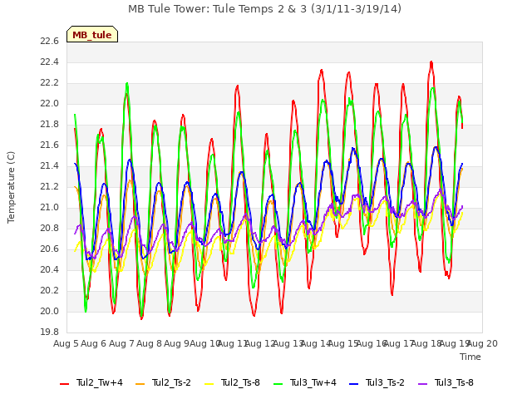Select the Tul2_Ts-8 legend label
This screenshot has width=532, height=399.
[240, 382]
